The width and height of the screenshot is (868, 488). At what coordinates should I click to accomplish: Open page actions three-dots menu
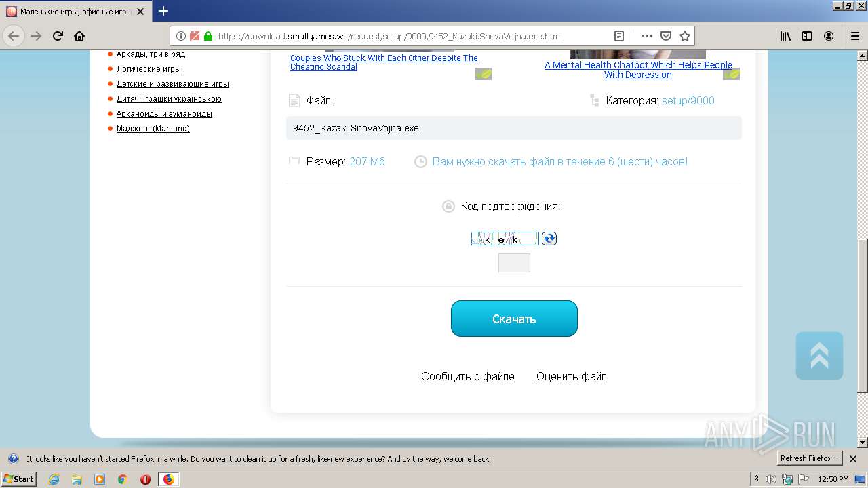tap(647, 36)
